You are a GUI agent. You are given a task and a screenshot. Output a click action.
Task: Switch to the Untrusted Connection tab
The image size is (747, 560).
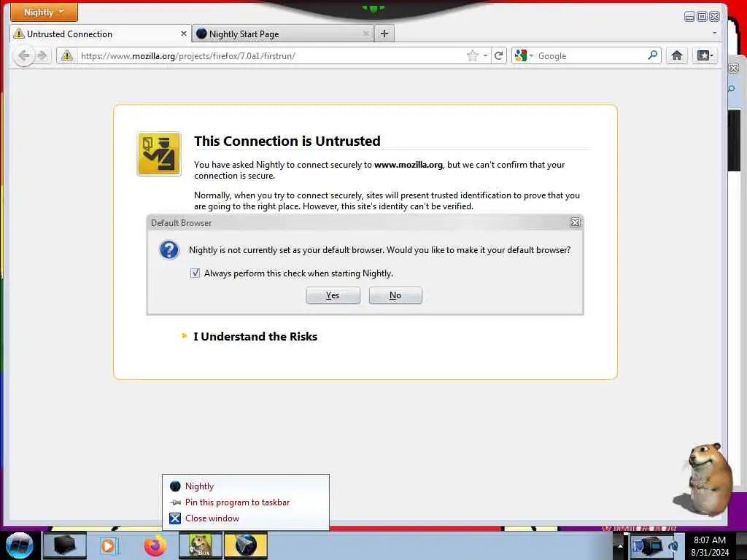coord(101,34)
